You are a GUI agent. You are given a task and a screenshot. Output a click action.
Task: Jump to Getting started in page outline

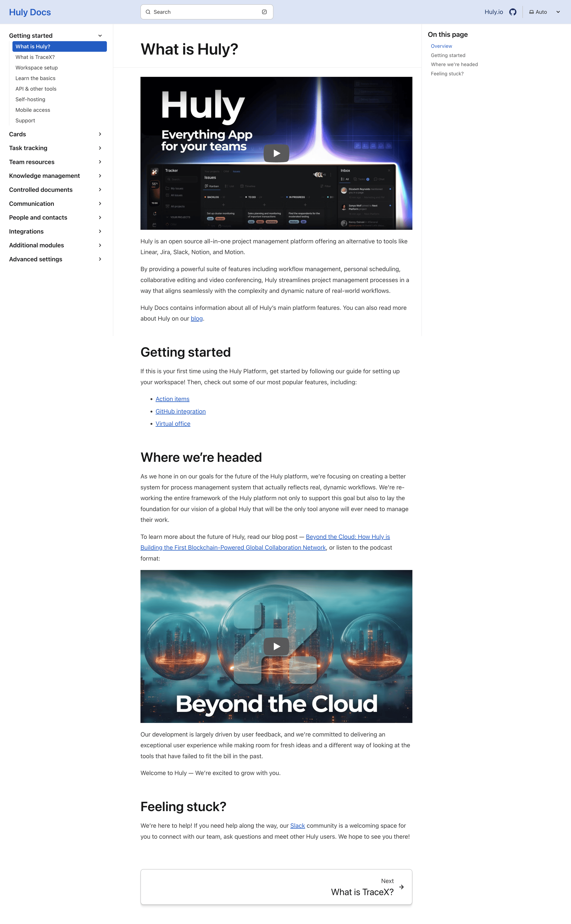pyautogui.click(x=448, y=55)
